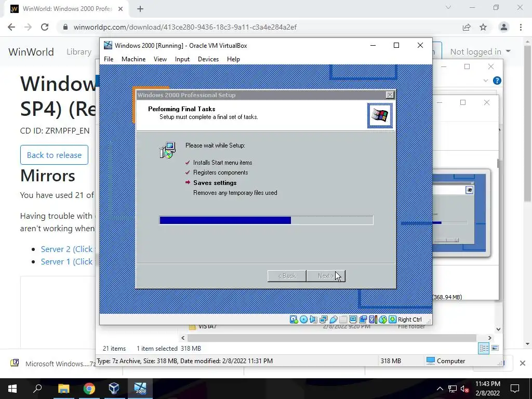Open the Server 2 mirror link

click(66, 249)
